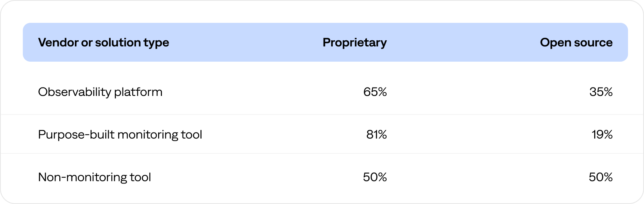This screenshot has height=204, width=644.
Task: Click Non-monitoring tool's 50% Open source value
Action: coord(601,177)
